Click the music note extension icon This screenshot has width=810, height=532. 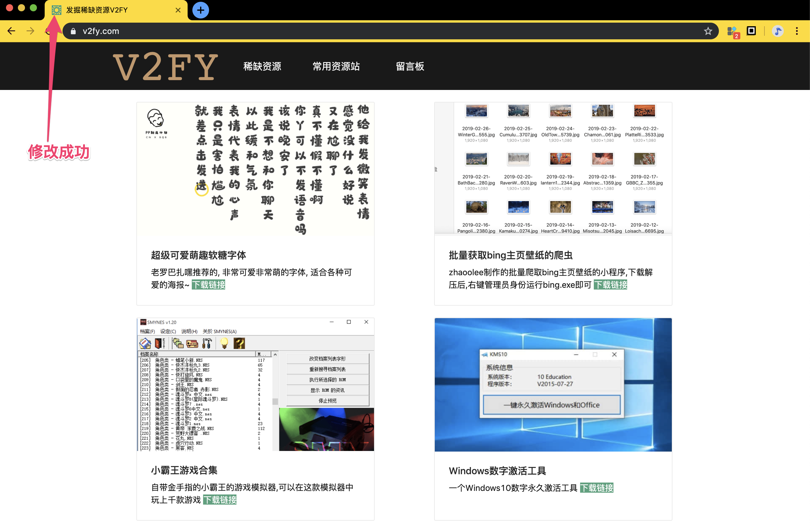[777, 31]
